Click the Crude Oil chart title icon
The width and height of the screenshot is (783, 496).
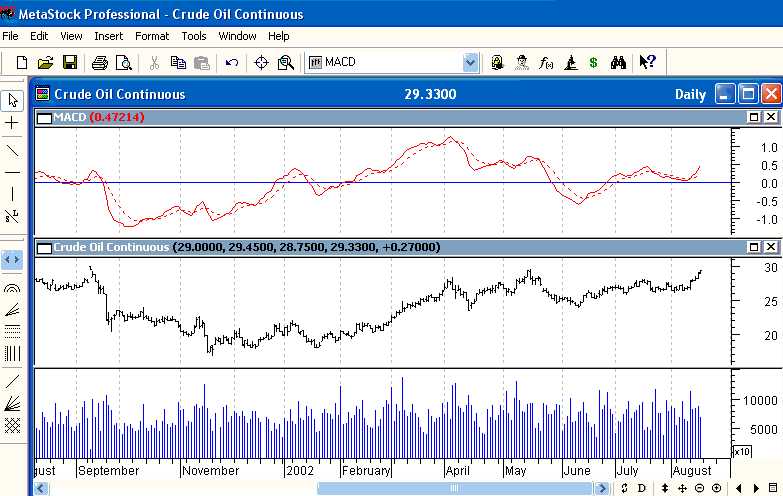(42, 95)
